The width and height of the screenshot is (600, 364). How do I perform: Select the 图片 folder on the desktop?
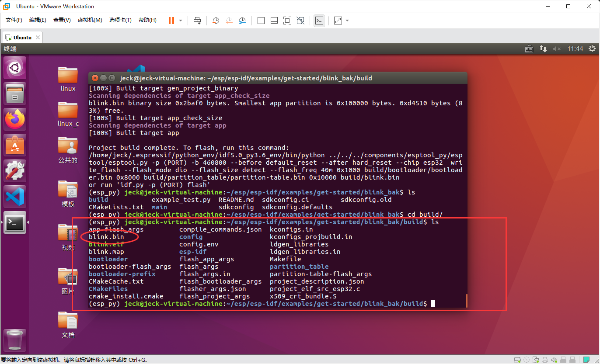[x=68, y=281]
